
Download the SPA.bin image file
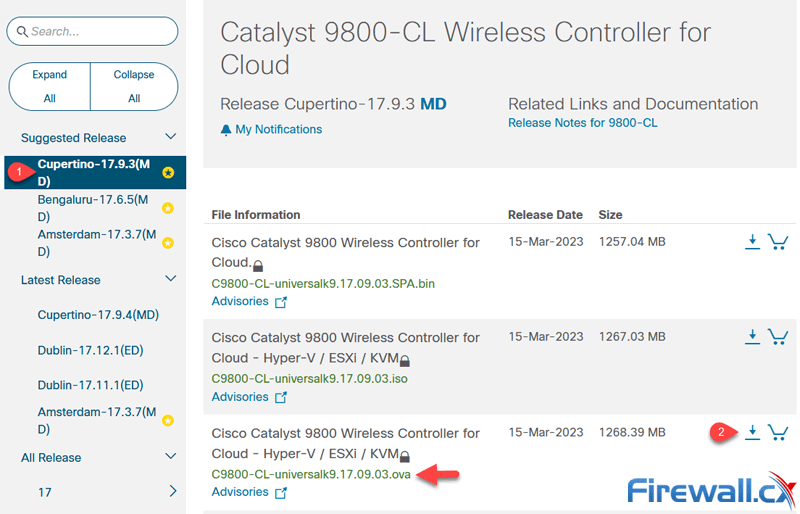752,241
